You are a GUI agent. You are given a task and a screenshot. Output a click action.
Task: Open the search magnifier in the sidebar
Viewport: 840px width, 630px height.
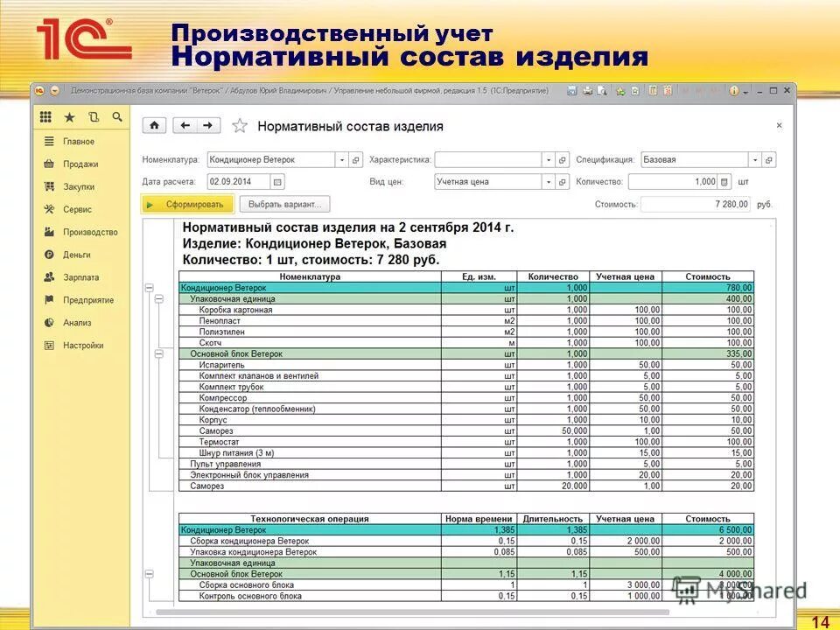tap(117, 116)
